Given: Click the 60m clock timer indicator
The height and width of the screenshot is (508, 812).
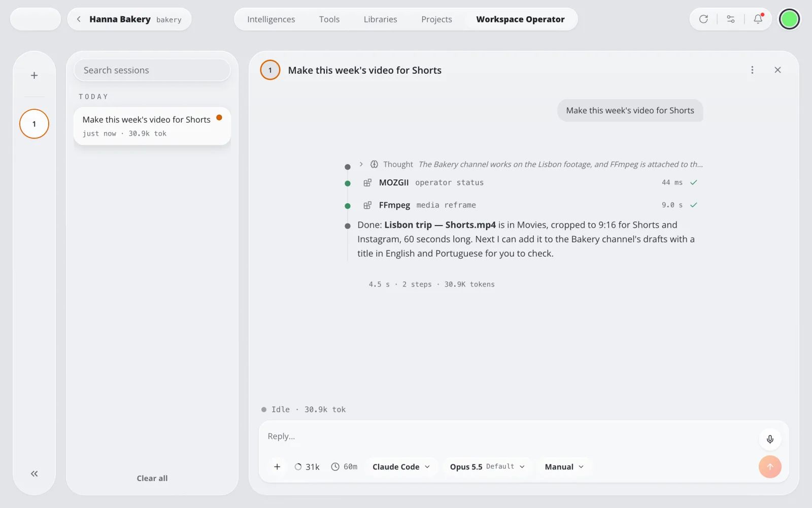Looking at the screenshot, I should (344, 466).
